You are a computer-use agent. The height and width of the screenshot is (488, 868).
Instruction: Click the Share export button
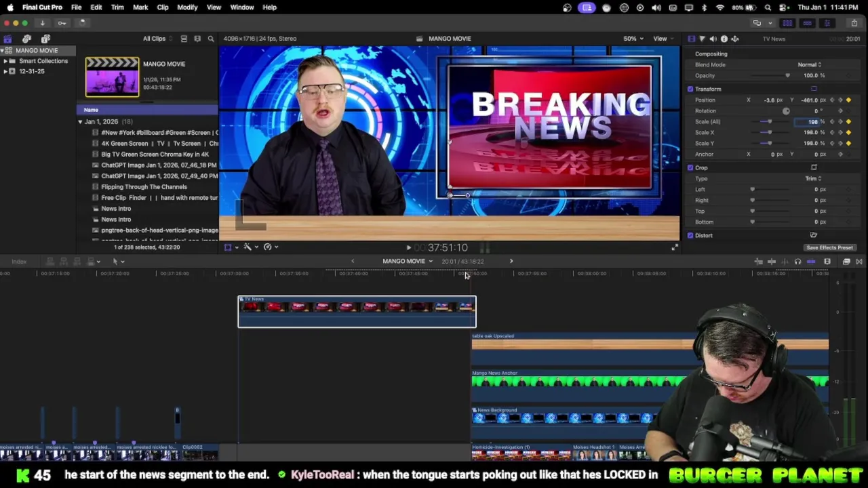(x=854, y=23)
